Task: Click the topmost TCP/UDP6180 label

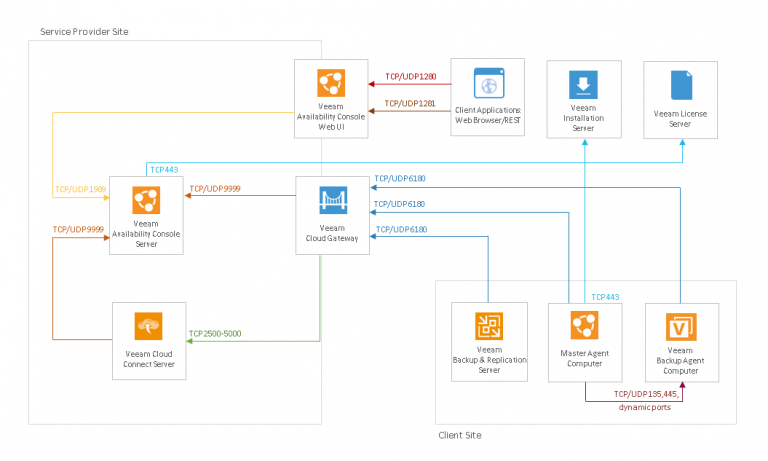Action: tap(400, 178)
